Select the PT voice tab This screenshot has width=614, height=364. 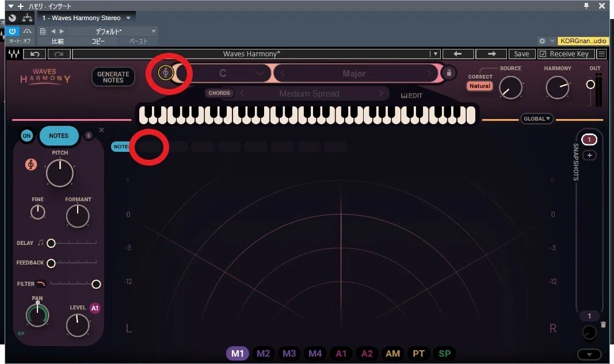click(418, 354)
